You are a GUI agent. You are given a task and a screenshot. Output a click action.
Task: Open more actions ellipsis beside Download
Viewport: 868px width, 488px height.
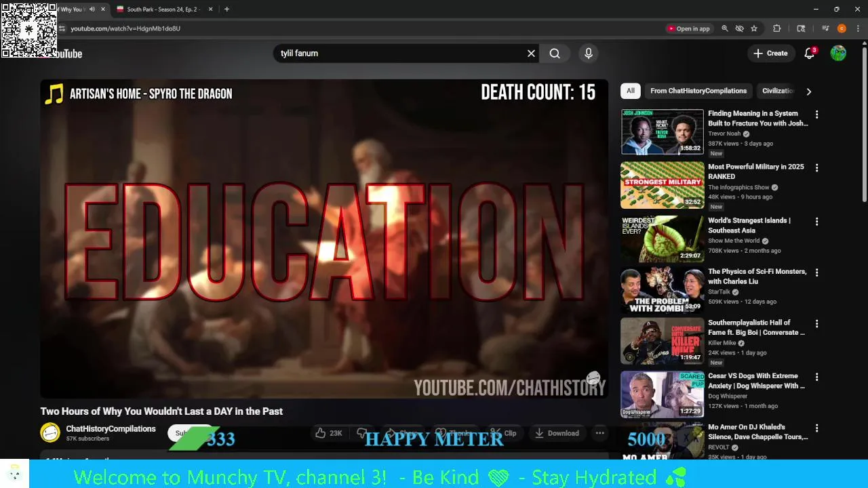(x=599, y=433)
